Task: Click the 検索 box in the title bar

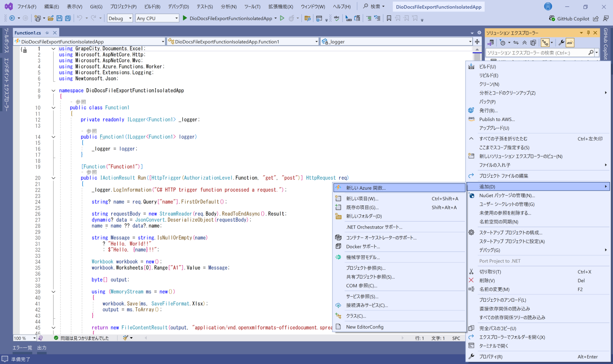Action: [x=373, y=6]
